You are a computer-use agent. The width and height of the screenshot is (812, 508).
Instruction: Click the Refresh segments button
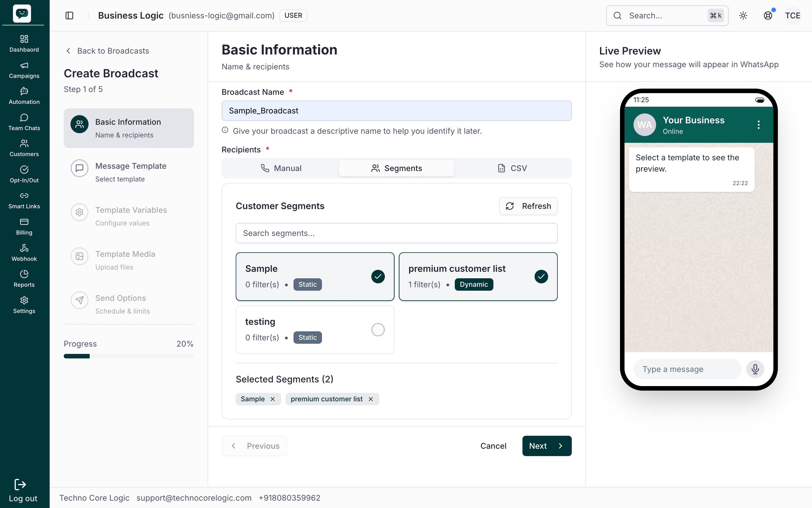pos(528,206)
